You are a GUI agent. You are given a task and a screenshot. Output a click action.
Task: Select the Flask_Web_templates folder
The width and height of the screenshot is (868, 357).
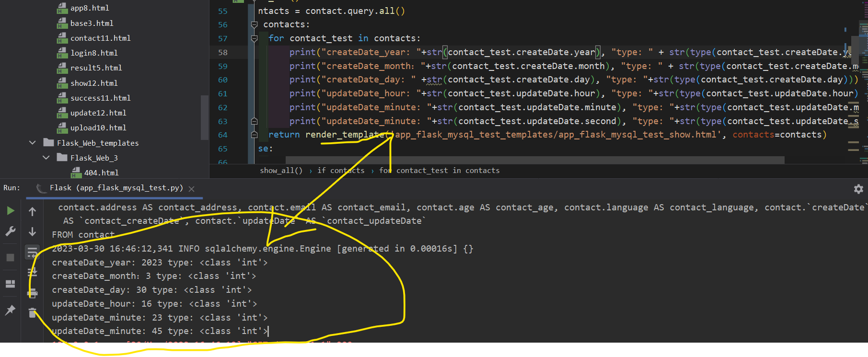98,143
